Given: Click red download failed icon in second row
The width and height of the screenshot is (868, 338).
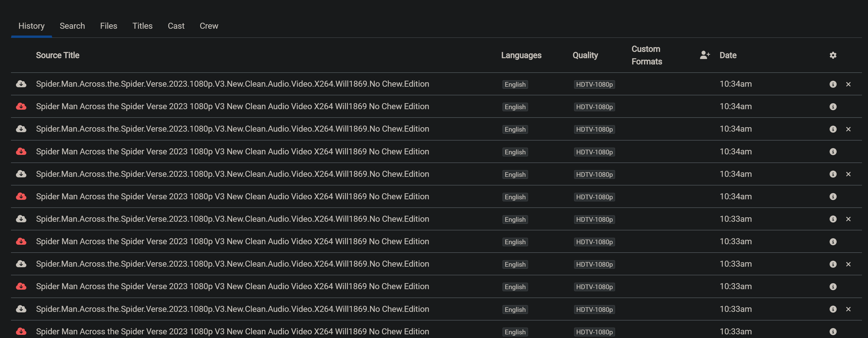Looking at the screenshot, I should coord(21,107).
